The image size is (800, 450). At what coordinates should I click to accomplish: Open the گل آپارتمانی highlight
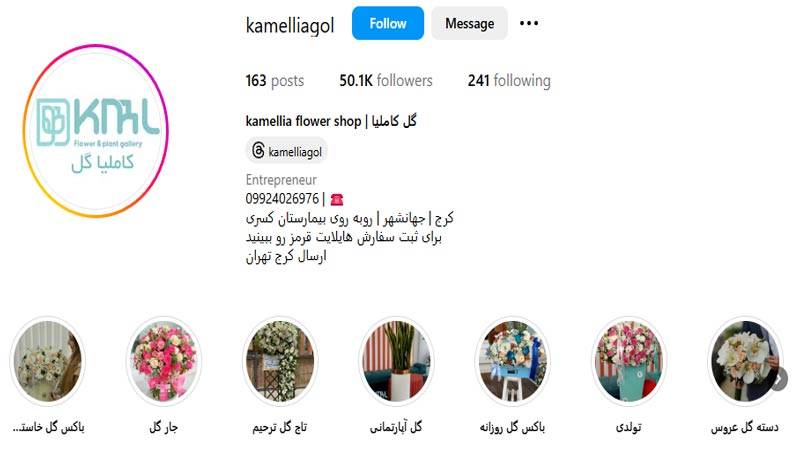(396, 361)
